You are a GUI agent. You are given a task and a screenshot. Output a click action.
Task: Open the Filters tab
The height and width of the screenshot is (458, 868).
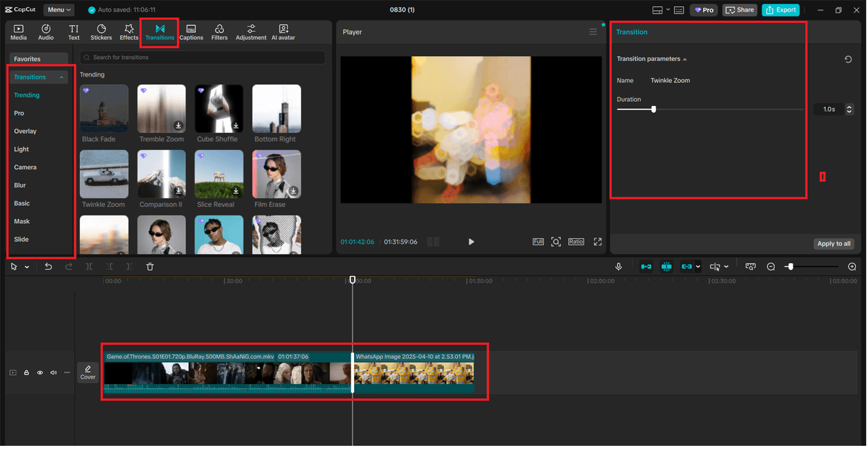[219, 32]
